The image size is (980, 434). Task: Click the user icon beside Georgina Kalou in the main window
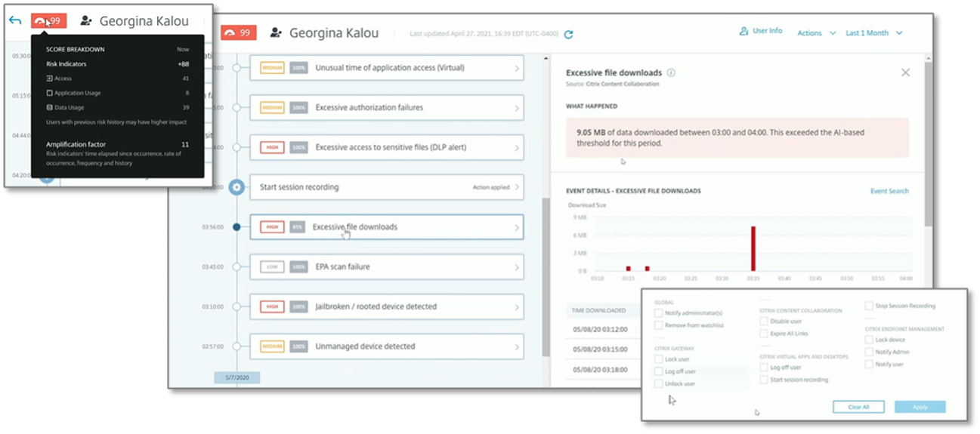click(276, 33)
